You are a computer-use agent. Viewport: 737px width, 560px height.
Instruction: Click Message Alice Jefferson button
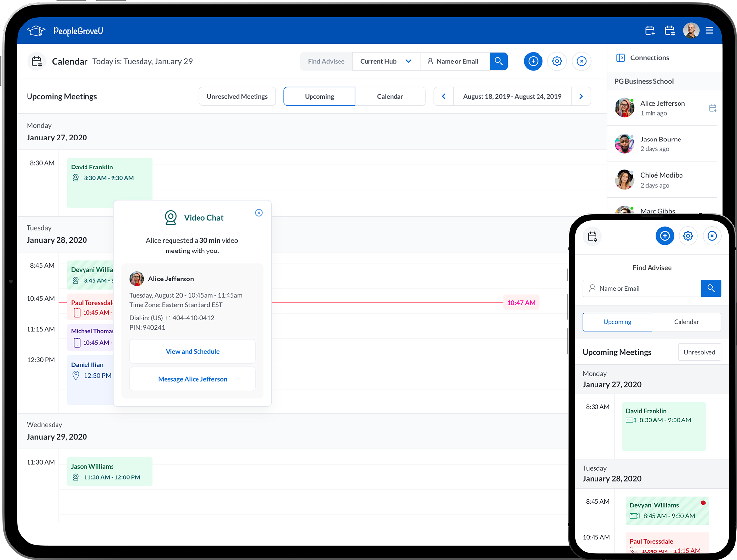click(x=192, y=379)
